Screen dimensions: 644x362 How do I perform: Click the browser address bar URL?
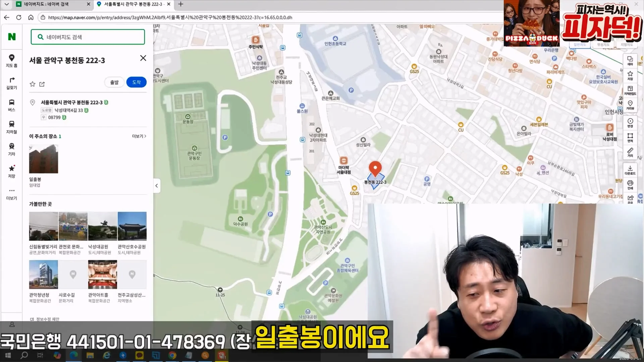pyautogui.click(x=170, y=17)
